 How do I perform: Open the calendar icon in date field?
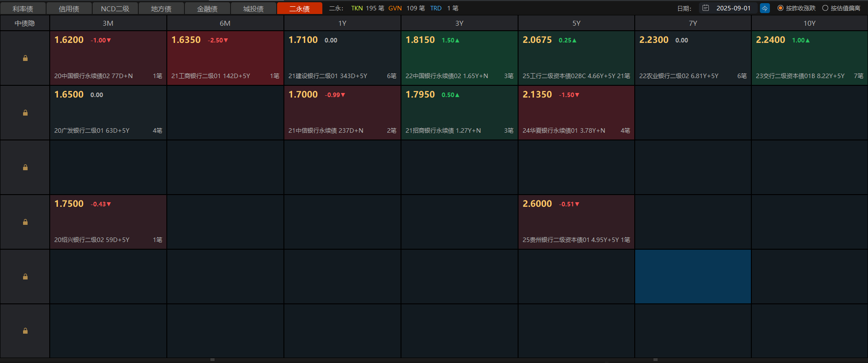[x=706, y=8]
